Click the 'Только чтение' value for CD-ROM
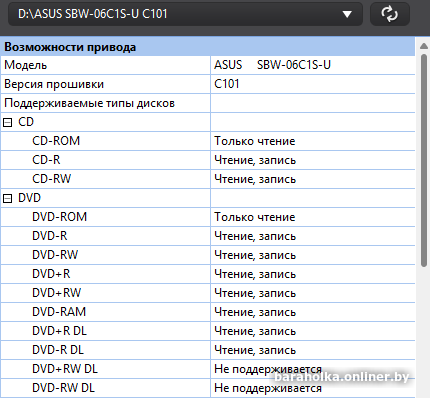Image resolution: width=430 pixels, height=398 pixels. 255,141
